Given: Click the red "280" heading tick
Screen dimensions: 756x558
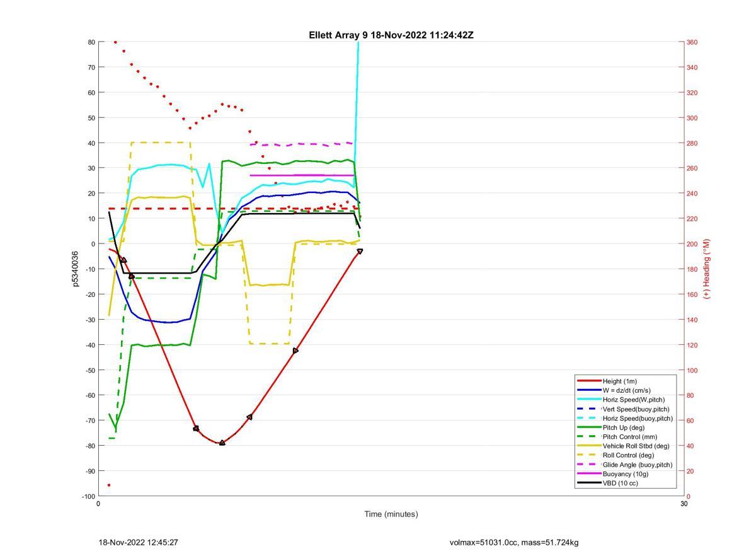Looking at the screenshot, I should coord(692,143).
